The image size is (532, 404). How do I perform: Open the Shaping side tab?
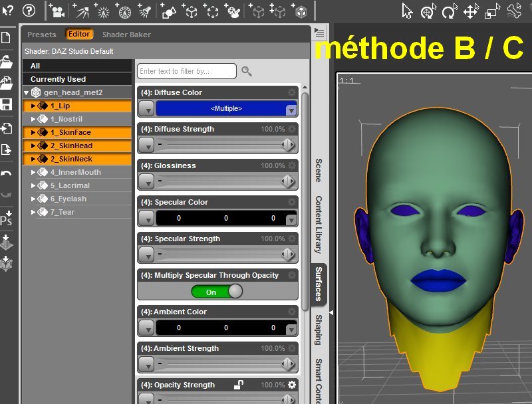coord(319,330)
